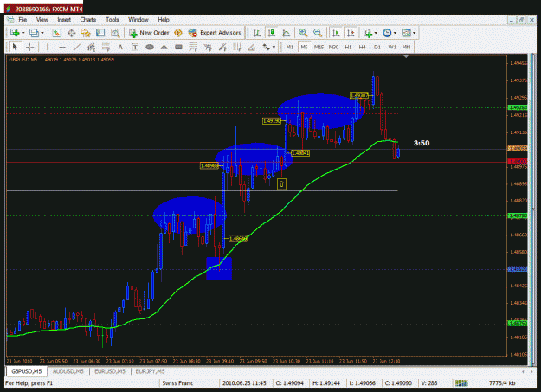Expand the Profiles dropdown arrow
Screen dimensions: 541x392
42,33
